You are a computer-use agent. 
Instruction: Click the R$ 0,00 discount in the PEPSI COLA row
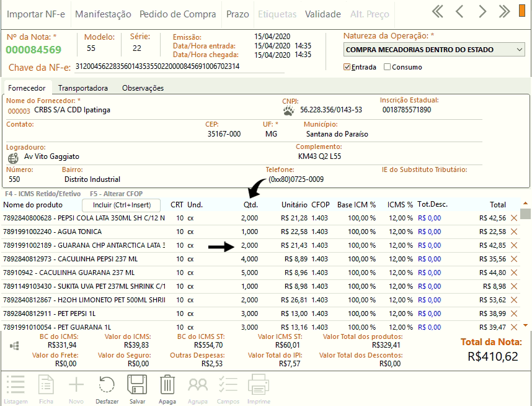429,218
